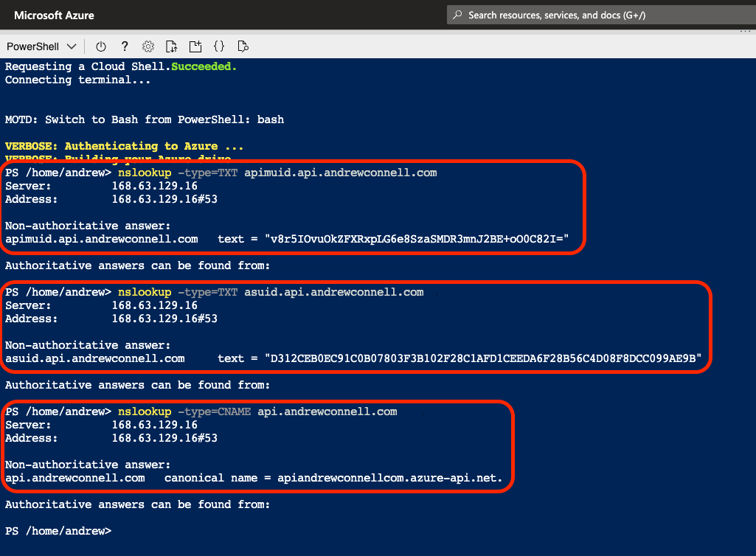Focus the Search resources, services, and docs field

601,15
